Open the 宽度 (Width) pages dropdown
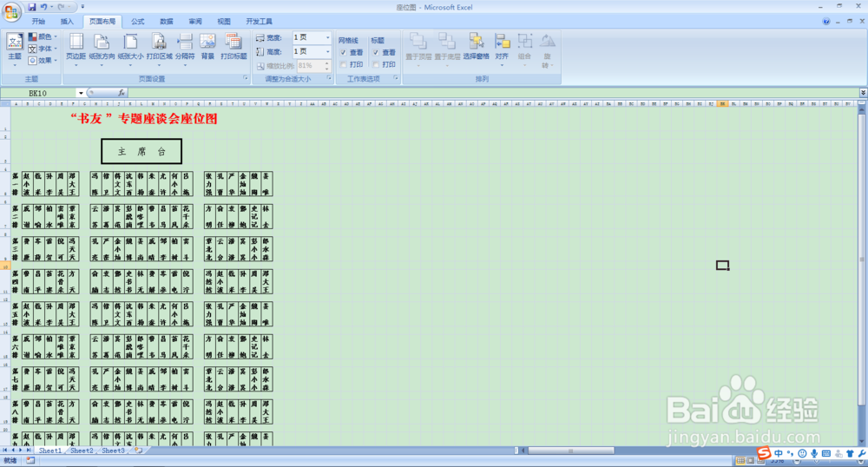 click(328, 37)
